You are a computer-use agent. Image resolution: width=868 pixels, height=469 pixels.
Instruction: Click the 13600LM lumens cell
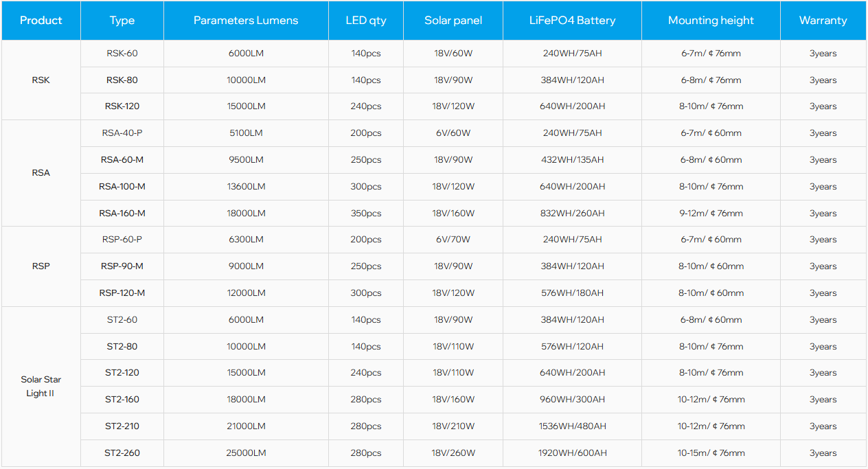click(246, 187)
